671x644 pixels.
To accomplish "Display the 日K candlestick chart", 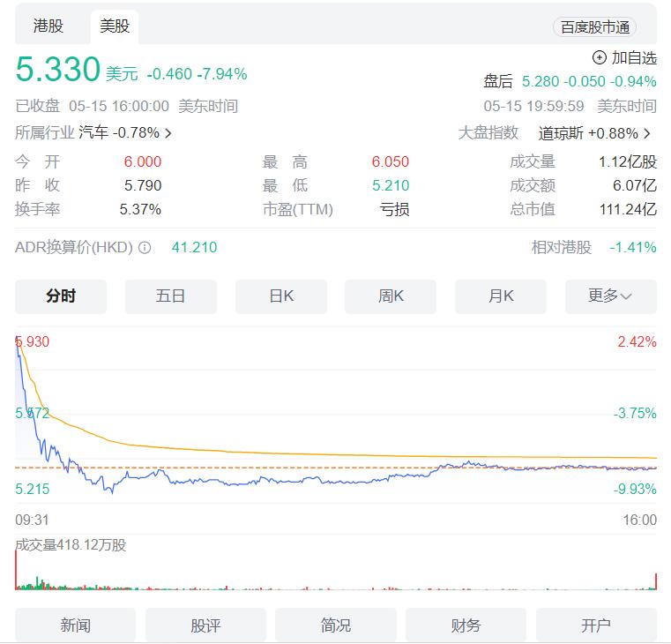I will pyautogui.click(x=281, y=296).
